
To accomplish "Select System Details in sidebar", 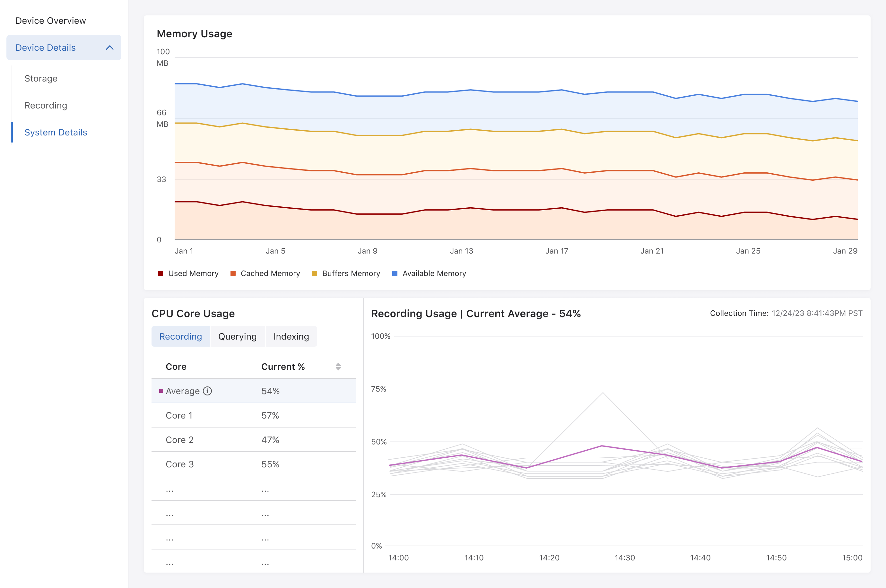I will tap(56, 132).
